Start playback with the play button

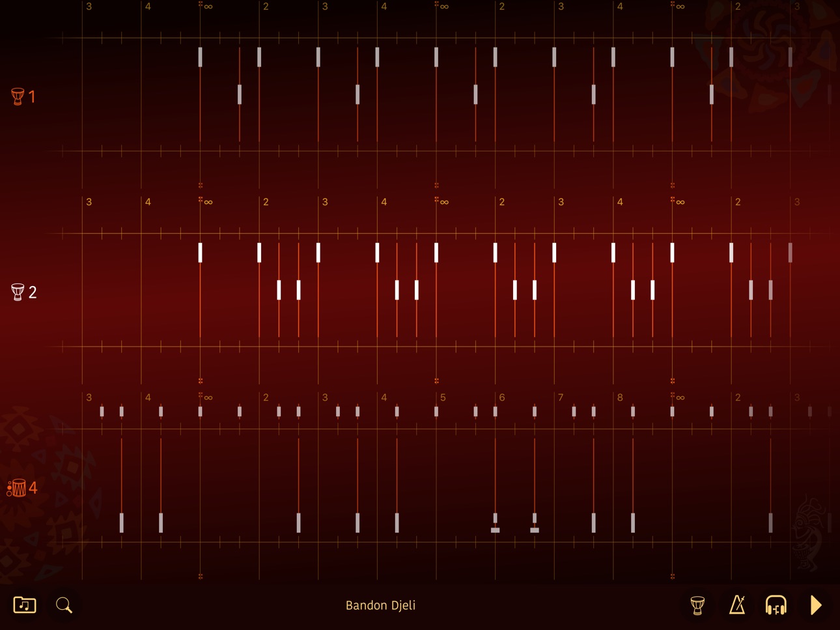tap(816, 605)
